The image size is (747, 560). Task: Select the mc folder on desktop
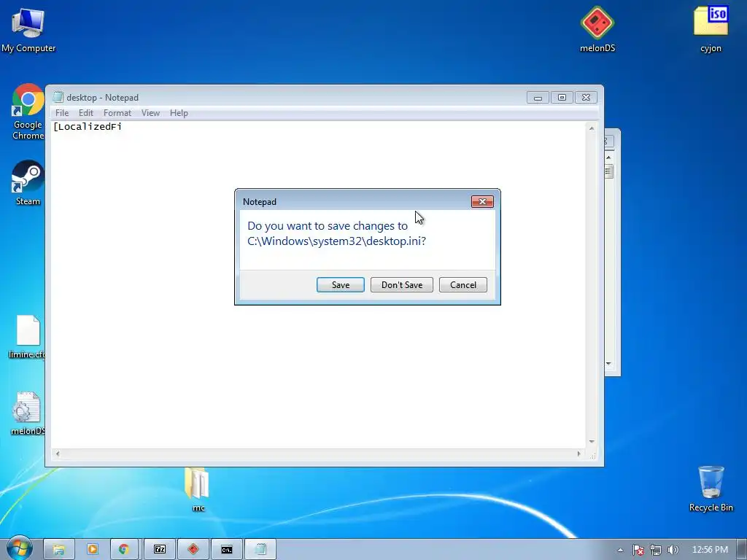198,489
